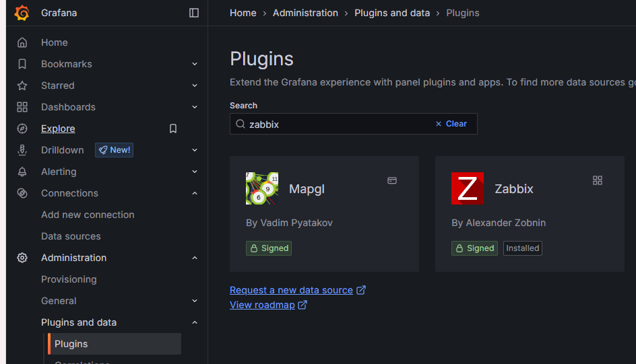Viewport: 636px width, 364px height.
Task: Toggle the bookmark icon next to Explore
Action: 172,129
